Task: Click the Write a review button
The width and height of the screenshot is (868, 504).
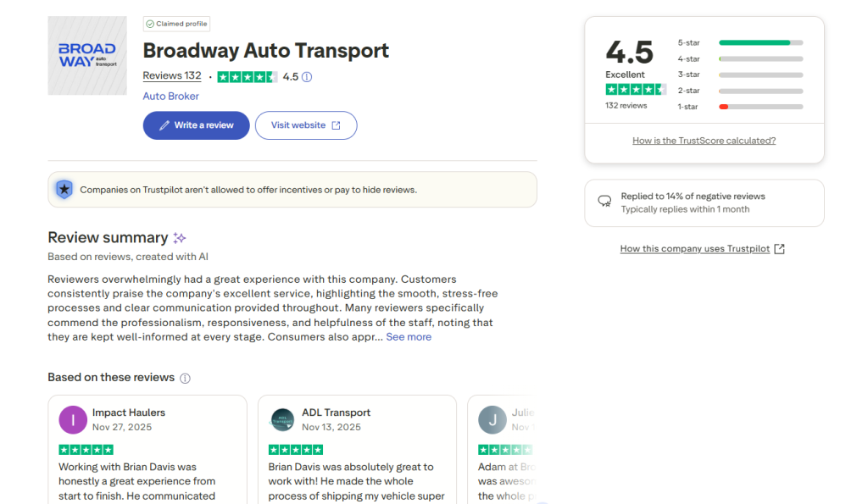Action: [196, 125]
